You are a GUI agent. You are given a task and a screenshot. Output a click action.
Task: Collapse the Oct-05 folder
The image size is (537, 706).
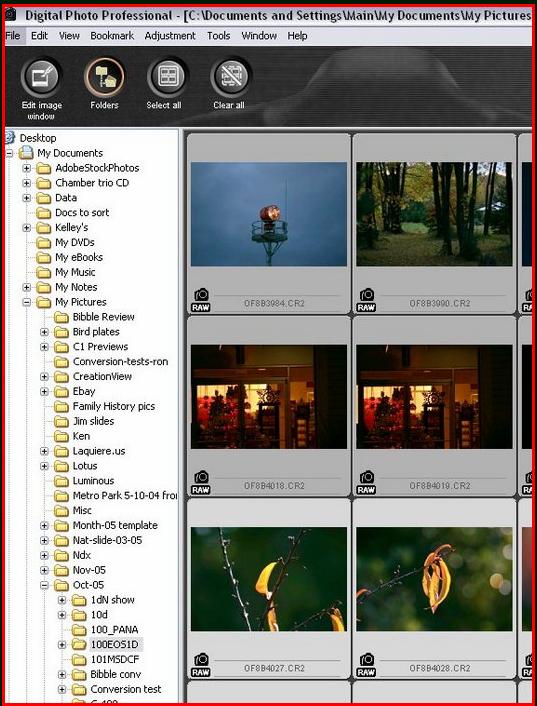pyautogui.click(x=44, y=585)
